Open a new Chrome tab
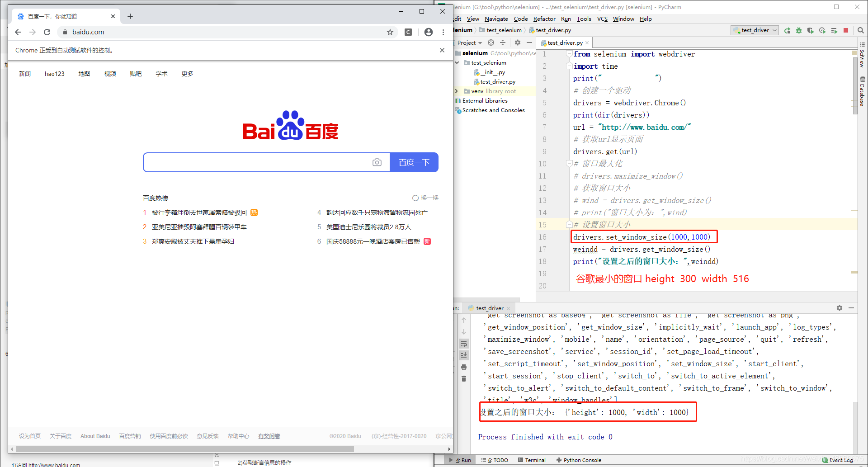 130,16
